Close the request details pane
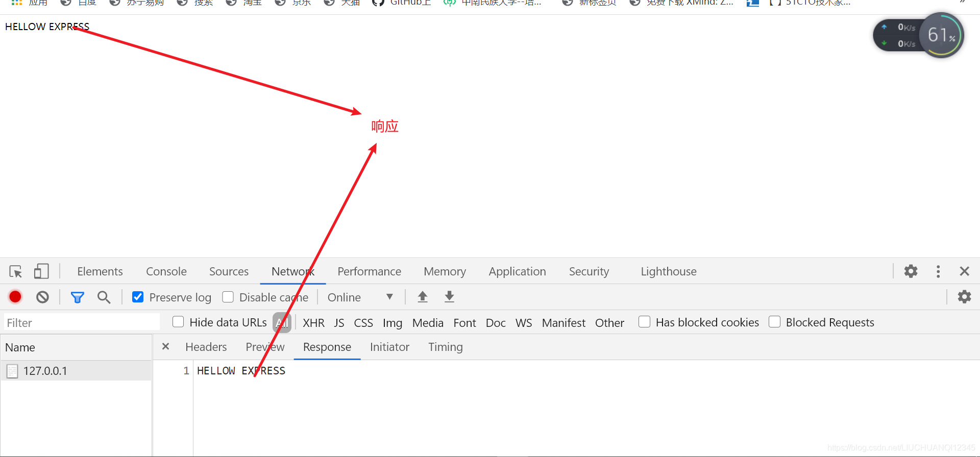This screenshot has height=457, width=980. point(165,347)
